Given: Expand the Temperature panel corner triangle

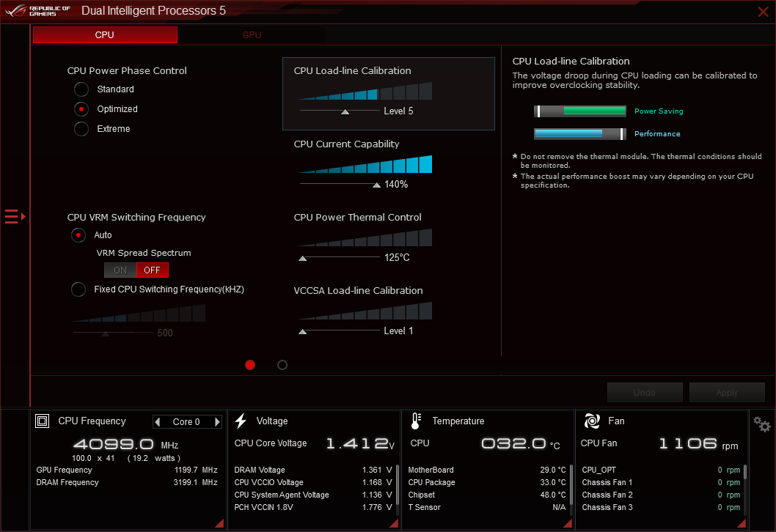Looking at the screenshot, I should tap(568, 522).
